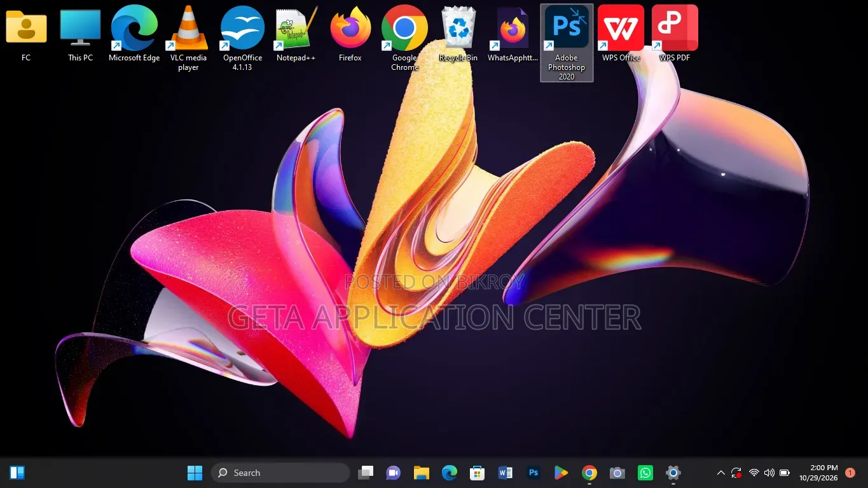Open the notification badge showing 1
Image resolution: width=868 pixels, height=488 pixels.
[850, 473]
